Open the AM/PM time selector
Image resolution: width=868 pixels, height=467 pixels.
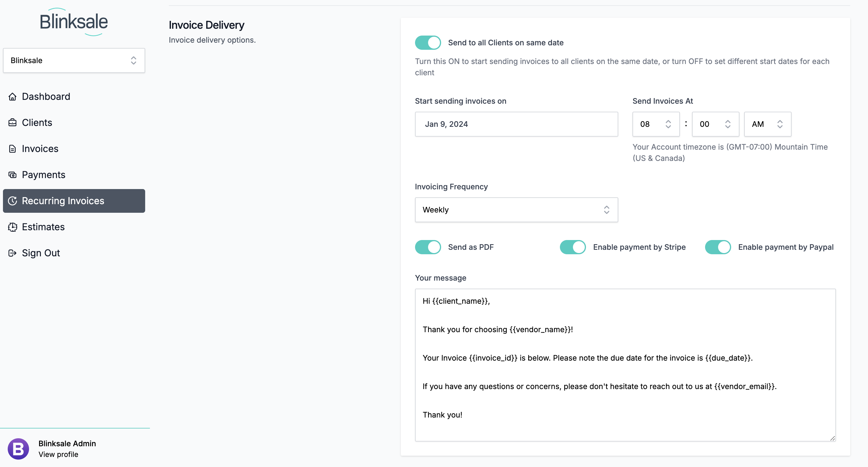coord(767,124)
